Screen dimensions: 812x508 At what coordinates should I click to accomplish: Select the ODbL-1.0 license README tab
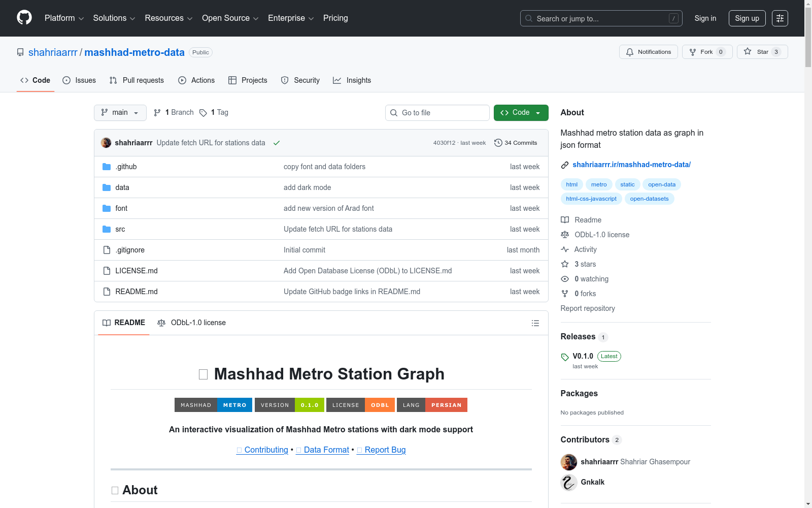tap(192, 323)
